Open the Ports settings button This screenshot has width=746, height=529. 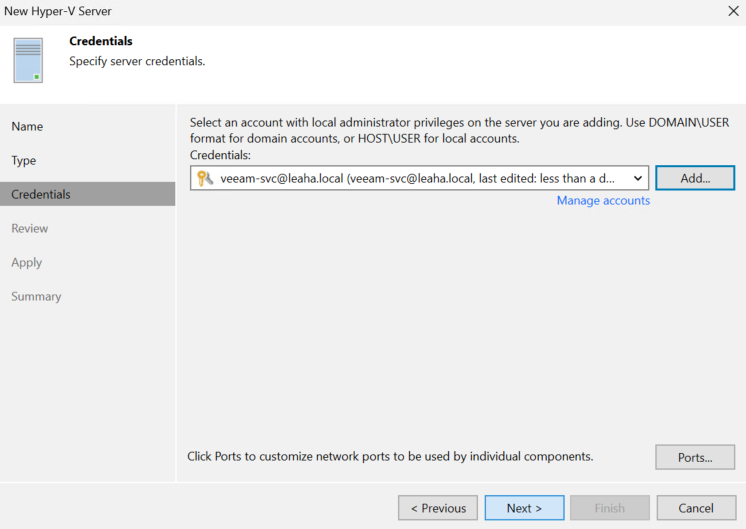(x=695, y=457)
